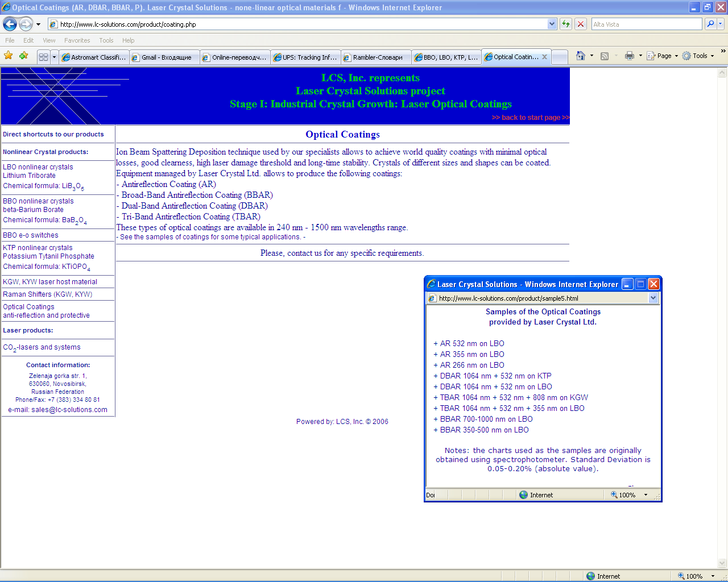
Task: Switch to the BBO, LBO, KTP tab
Action: pos(446,57)
